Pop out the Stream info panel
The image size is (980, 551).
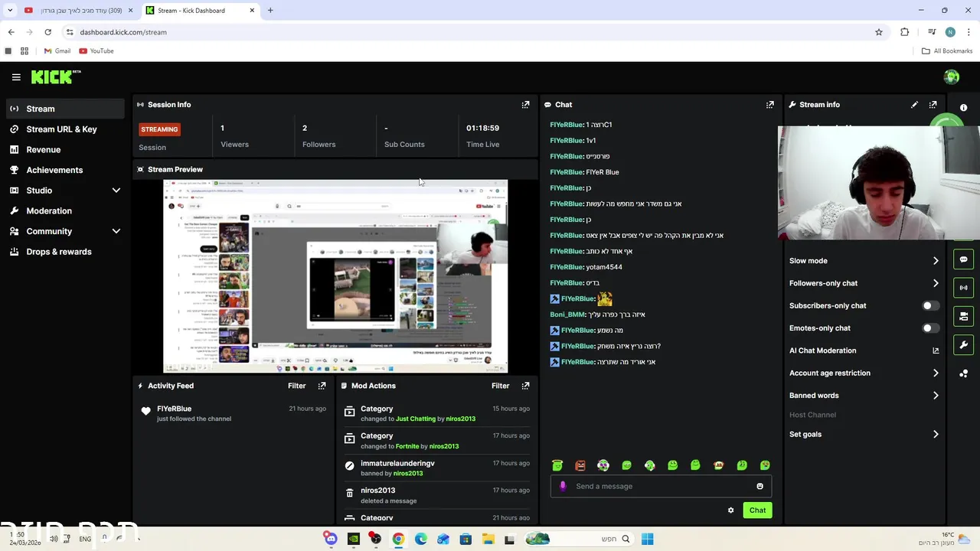tap(933, 105)
